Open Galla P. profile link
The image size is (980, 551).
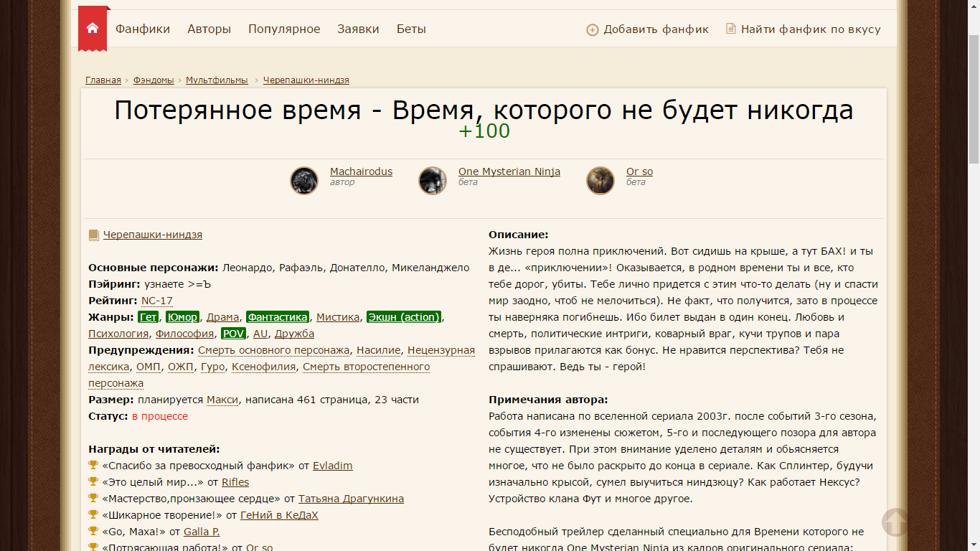tap(202, 532)
